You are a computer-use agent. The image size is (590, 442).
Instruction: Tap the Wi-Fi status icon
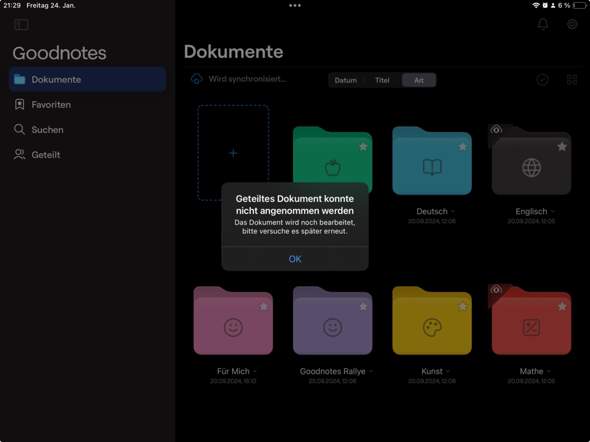(x=536, y=5)
